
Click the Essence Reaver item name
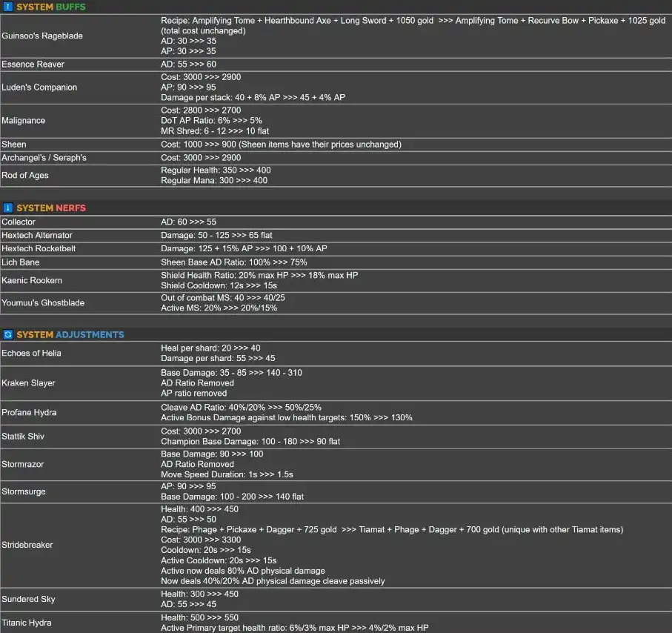(x=33, y=64)
